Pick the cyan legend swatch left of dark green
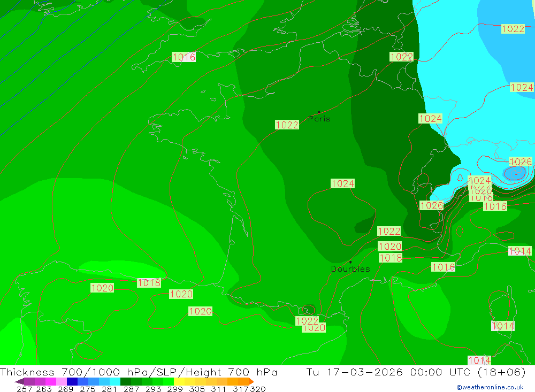The height and width of the screenshot is (392, 535). (115, 381)
